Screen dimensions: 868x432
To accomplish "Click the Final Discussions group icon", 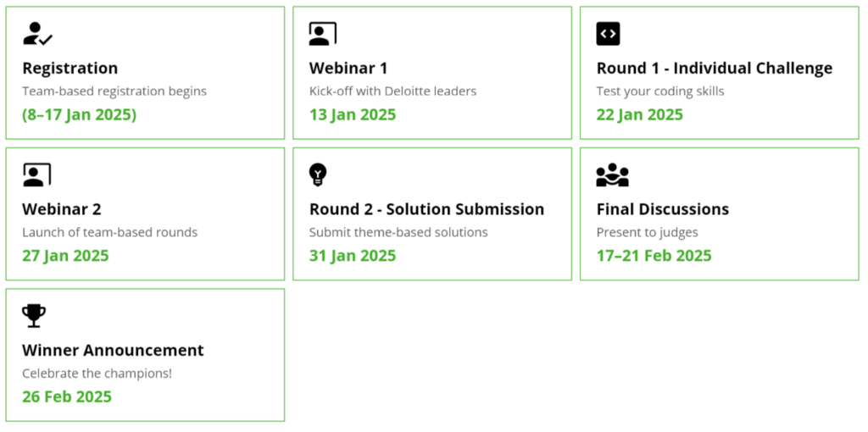I will coord(612,174).
